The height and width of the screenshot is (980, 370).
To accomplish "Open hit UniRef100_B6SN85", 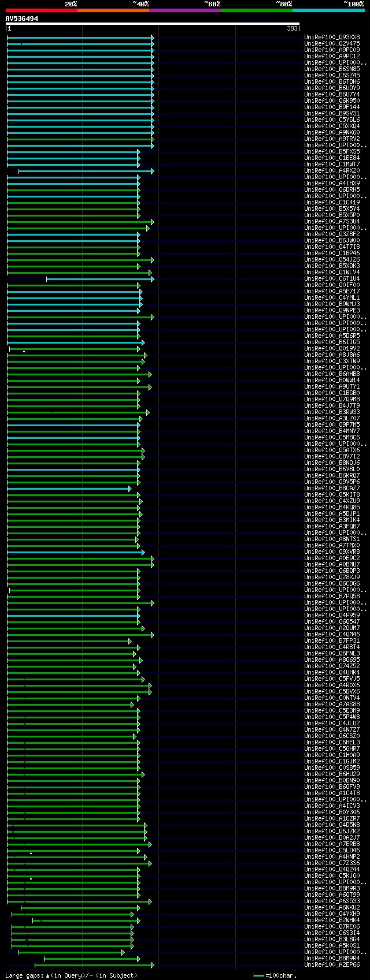I will click(332, 69).
